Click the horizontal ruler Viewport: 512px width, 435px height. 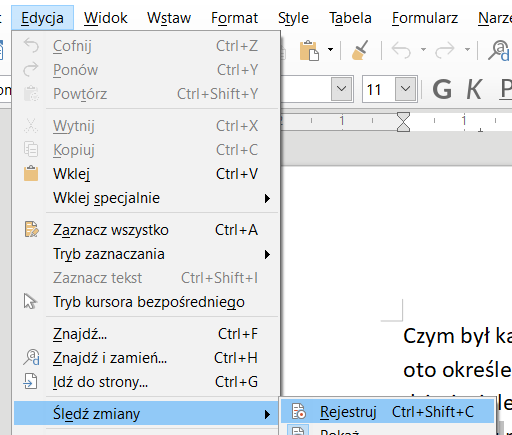[397, 122]
